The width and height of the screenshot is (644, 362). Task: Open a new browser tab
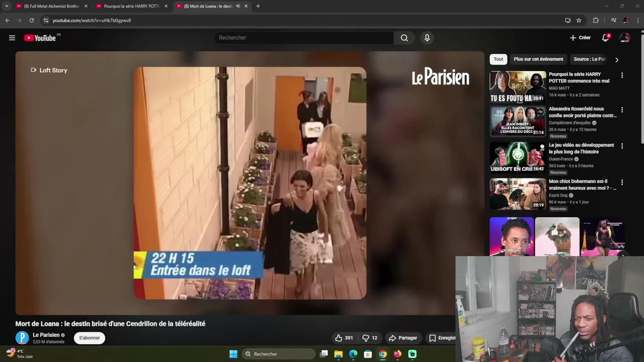pos(258,6)
